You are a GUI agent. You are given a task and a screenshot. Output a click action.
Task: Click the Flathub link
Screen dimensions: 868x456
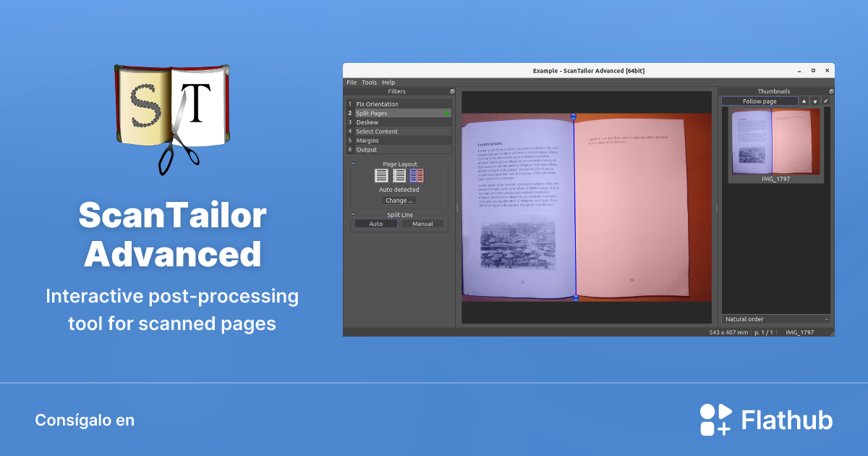[768, 418]
